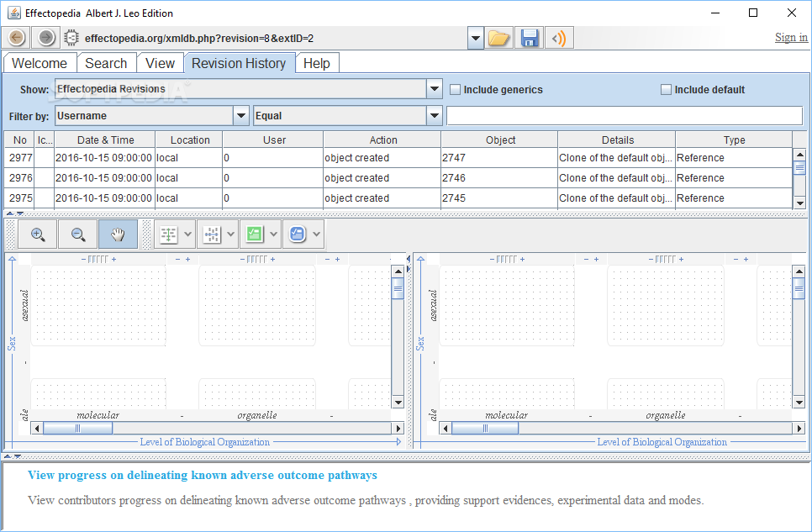The width and height of the screenshot is (812, 532).
Task: Click right pane vertical scroll down arrow
Action: click(x=799, y=402)
